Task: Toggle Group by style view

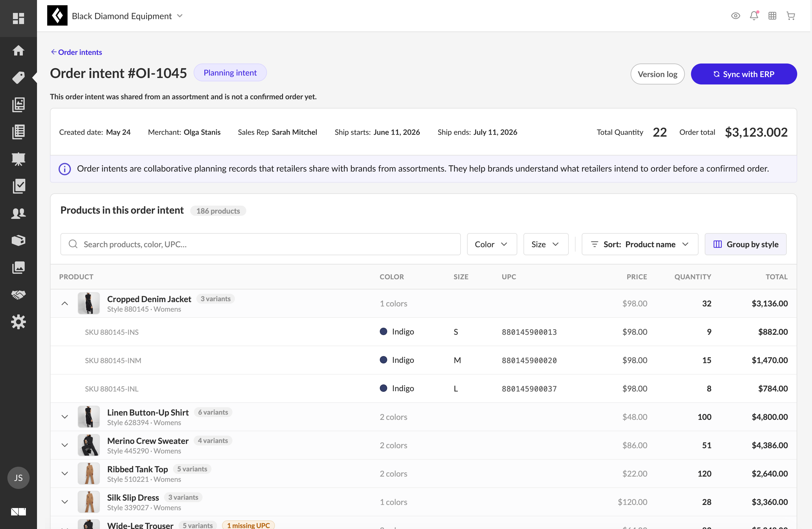Action: pyautogui.click(x=745, y=244)
